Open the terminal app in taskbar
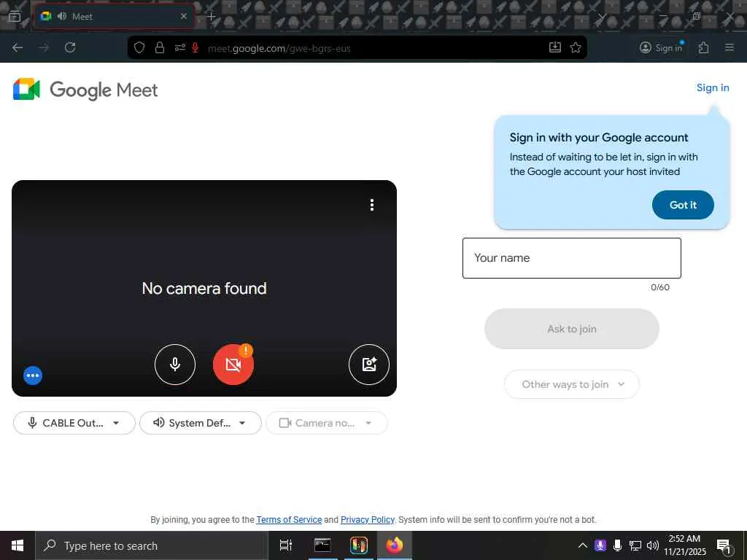 (322, 545)
